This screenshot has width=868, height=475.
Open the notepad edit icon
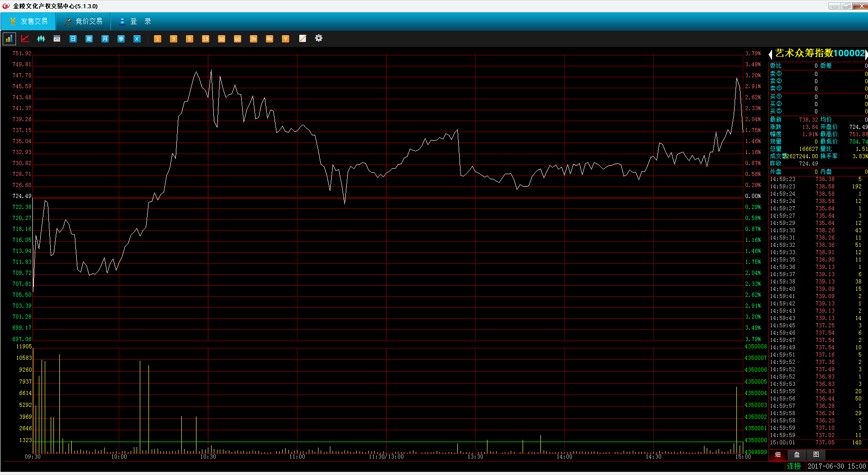click(x=302, y=39)
